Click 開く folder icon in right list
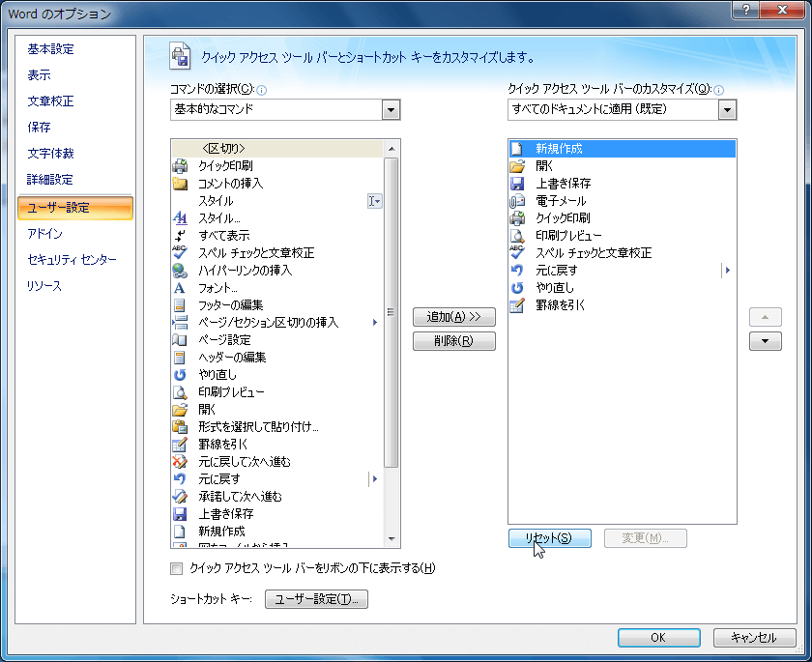The image size is (812, 662). (517, 165)
